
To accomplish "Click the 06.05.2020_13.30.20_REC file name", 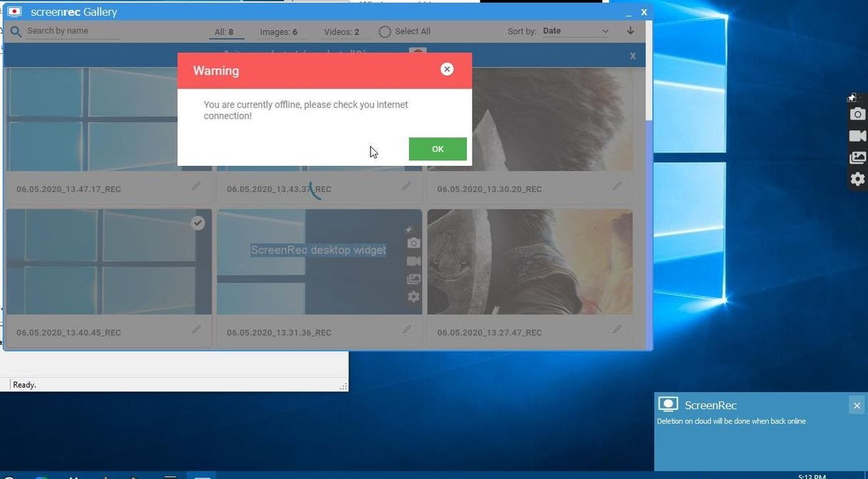I will click(489, 189).
